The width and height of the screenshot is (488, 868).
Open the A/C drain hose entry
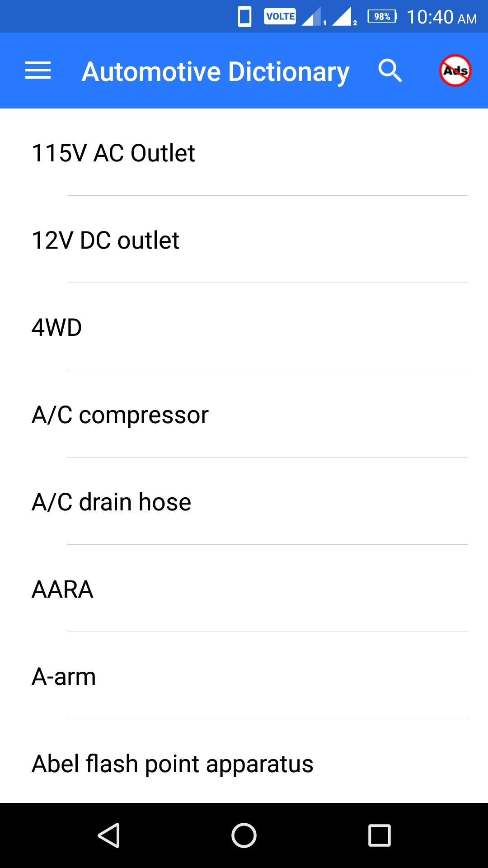pos(244,501)
